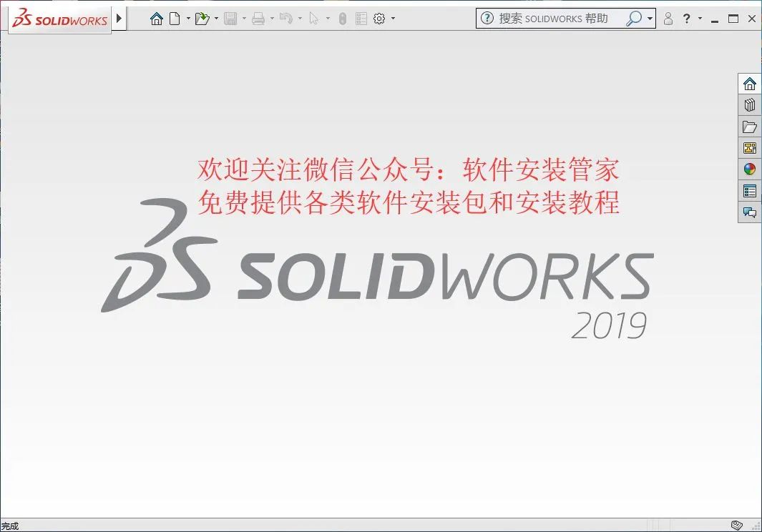The image size is (762, 532).
Task: Click the Save disk icon
Action: pyautogui.click(x=230, y=19)
